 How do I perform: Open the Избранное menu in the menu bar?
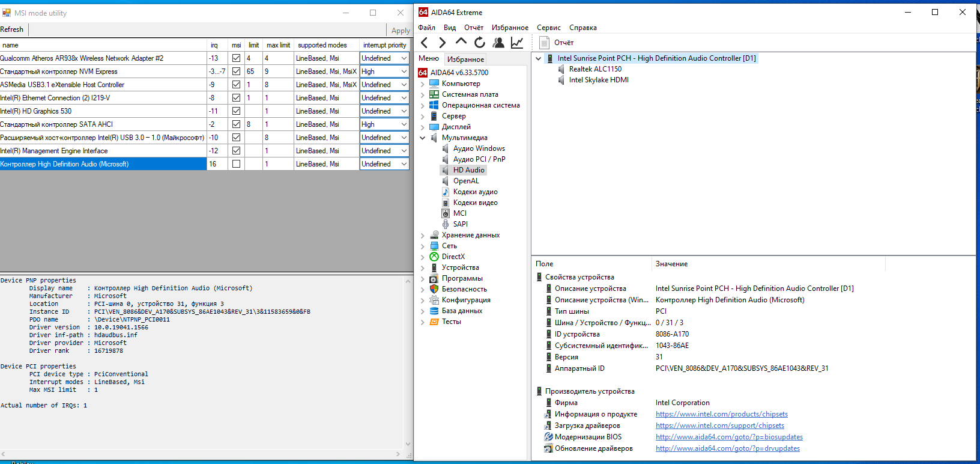[x=510, y=28]
